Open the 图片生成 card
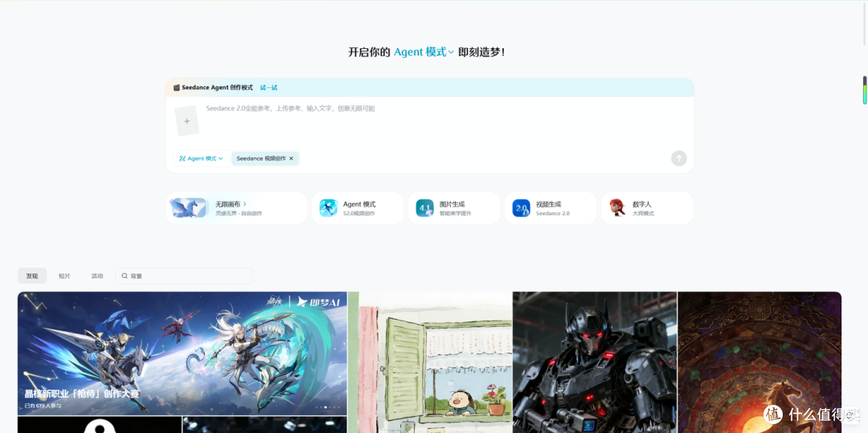Viewport: 868px width, 433px height. pyautogui.click(x=454, y=208)
